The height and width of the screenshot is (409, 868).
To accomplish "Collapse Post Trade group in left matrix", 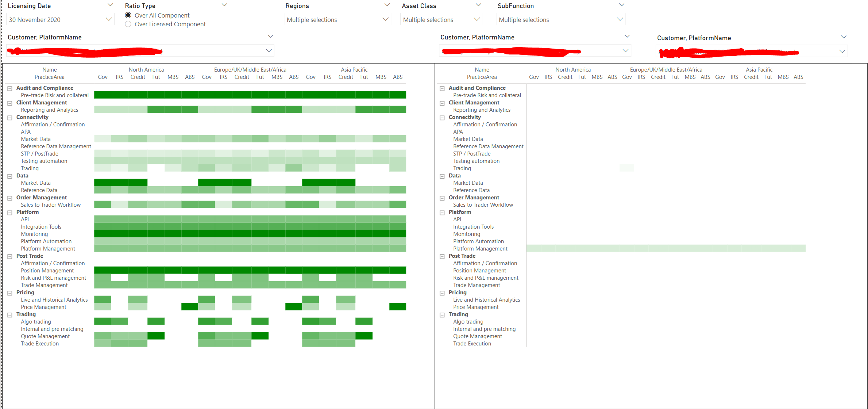I will point(10,256).
